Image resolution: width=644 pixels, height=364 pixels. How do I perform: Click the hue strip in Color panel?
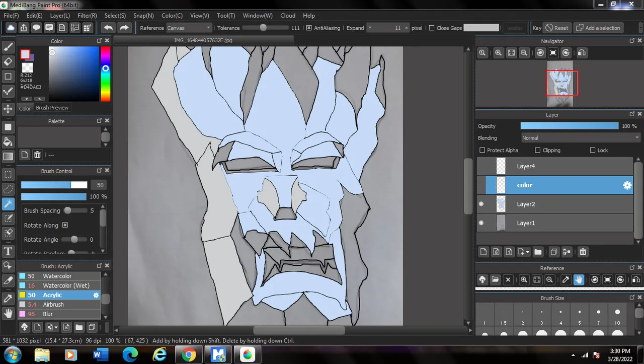[x=105, y=74]
